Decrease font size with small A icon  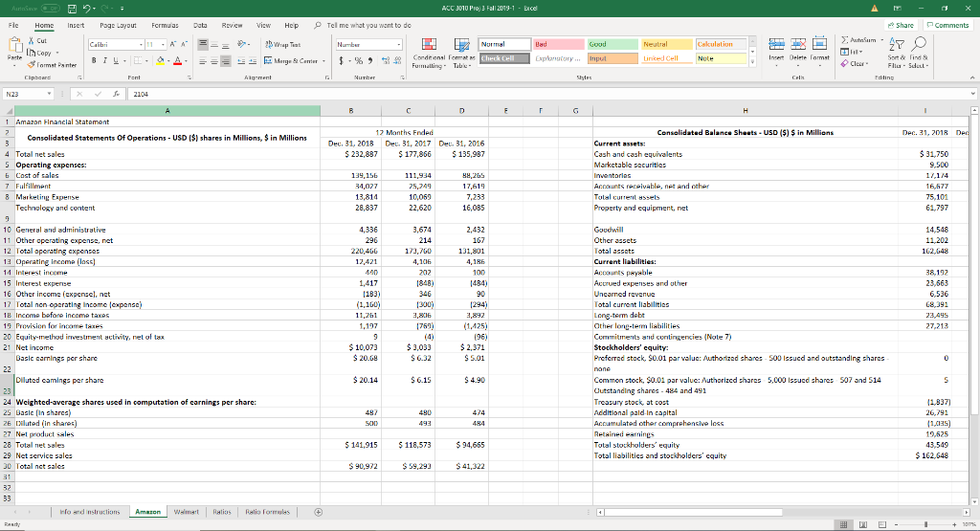(x=185, y=44)
